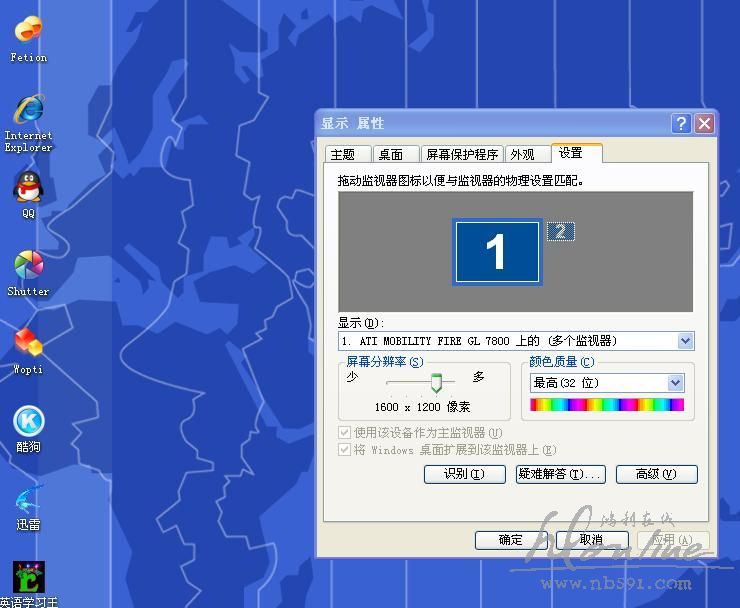This screenshot has height=608, width=740.
Task: Click the 迅雷 download manager icon
Action: [28, 499]
